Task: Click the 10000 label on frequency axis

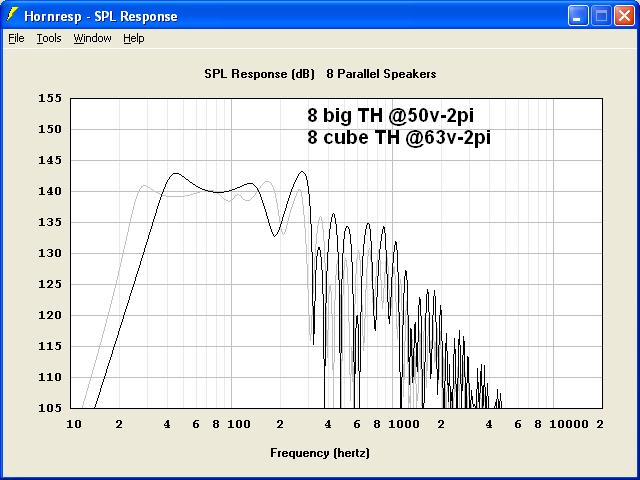Action: [569, 424]
